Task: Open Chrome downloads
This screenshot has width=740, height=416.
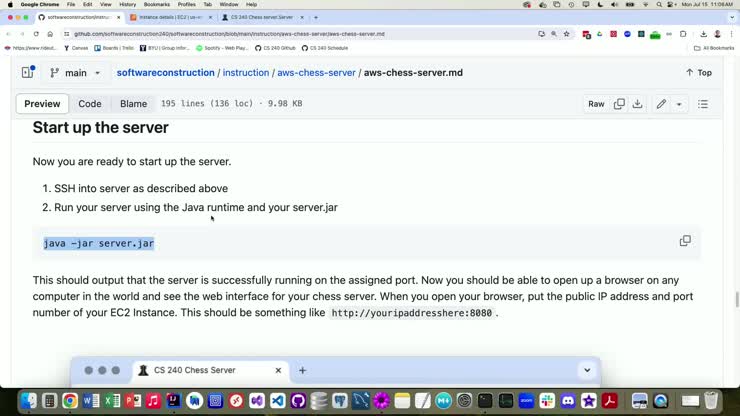Action: pos(703,34)
